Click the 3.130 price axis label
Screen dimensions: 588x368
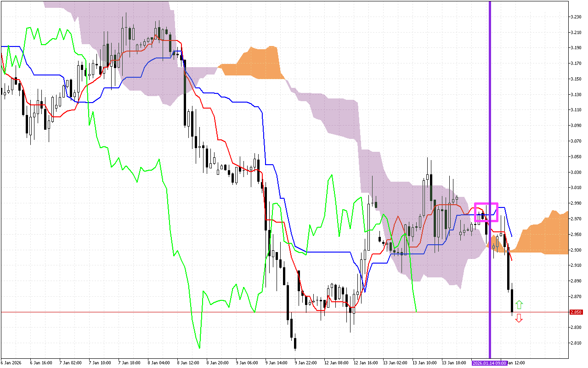click(576, 94)
